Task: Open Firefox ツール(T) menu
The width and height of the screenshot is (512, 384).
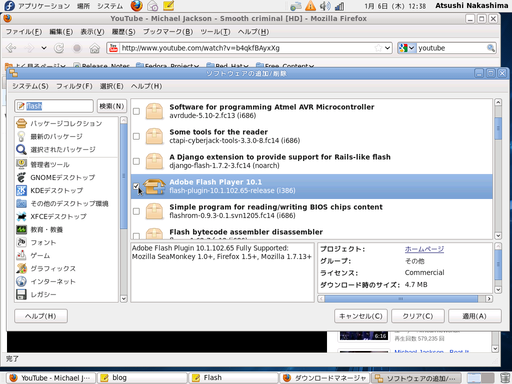Action: pyautogui.click(x=215, y=32)
